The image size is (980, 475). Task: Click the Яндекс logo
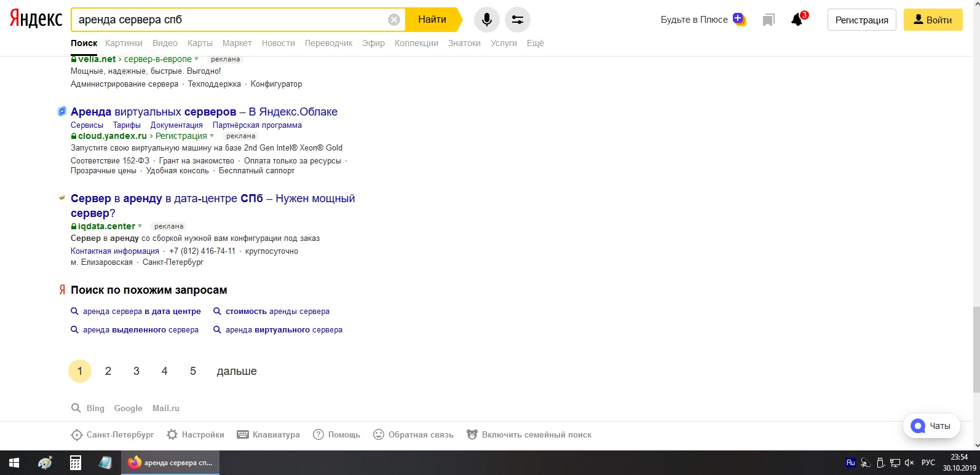point(36,20)
